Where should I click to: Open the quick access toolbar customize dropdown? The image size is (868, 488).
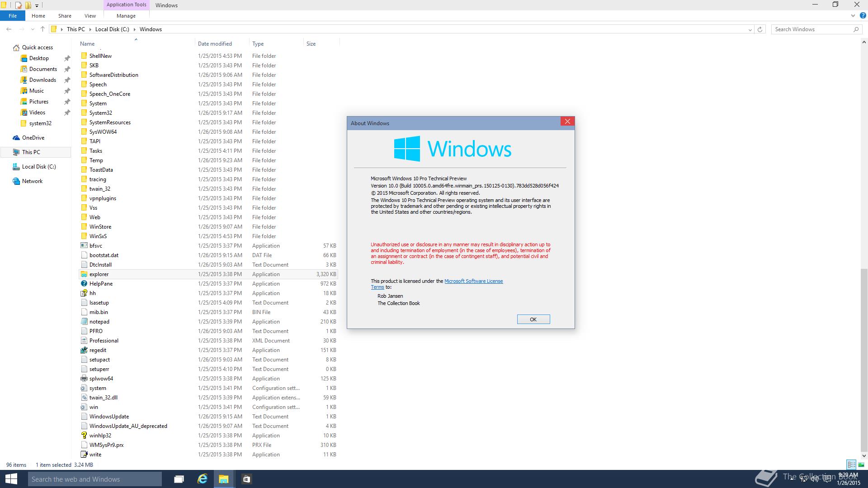[37, 5]
